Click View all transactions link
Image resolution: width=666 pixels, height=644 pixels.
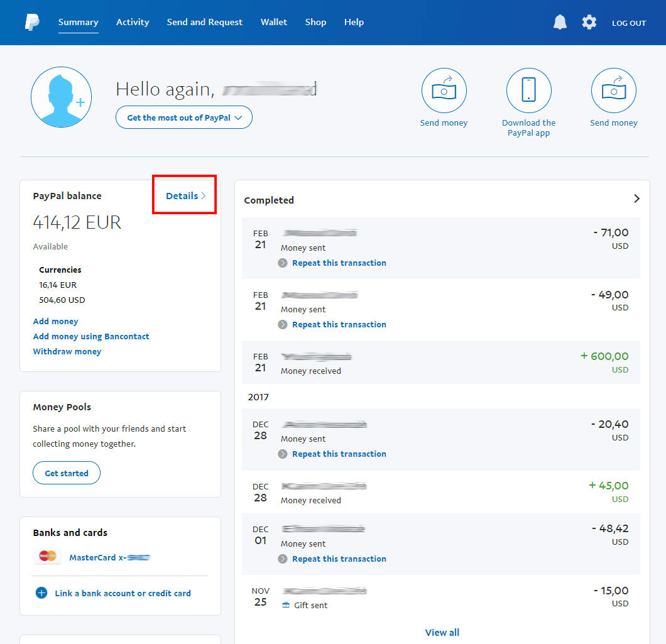pyautogui.click(x=442, y=632)
